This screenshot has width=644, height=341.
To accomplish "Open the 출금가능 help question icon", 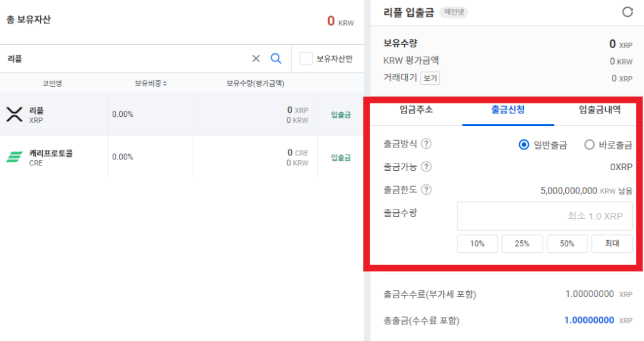I will [426, 167].
